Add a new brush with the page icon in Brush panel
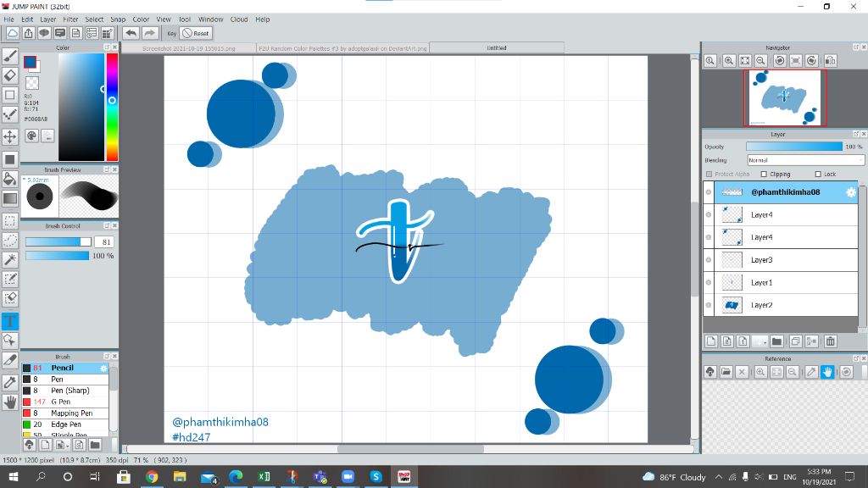 [45, 445]
